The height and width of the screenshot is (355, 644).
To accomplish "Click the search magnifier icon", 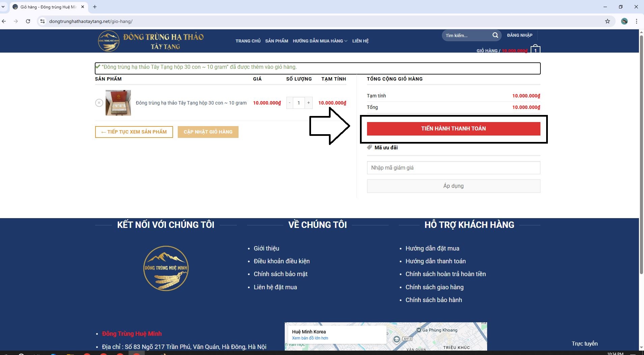I will pyautogui.click(x=495, y=35).
